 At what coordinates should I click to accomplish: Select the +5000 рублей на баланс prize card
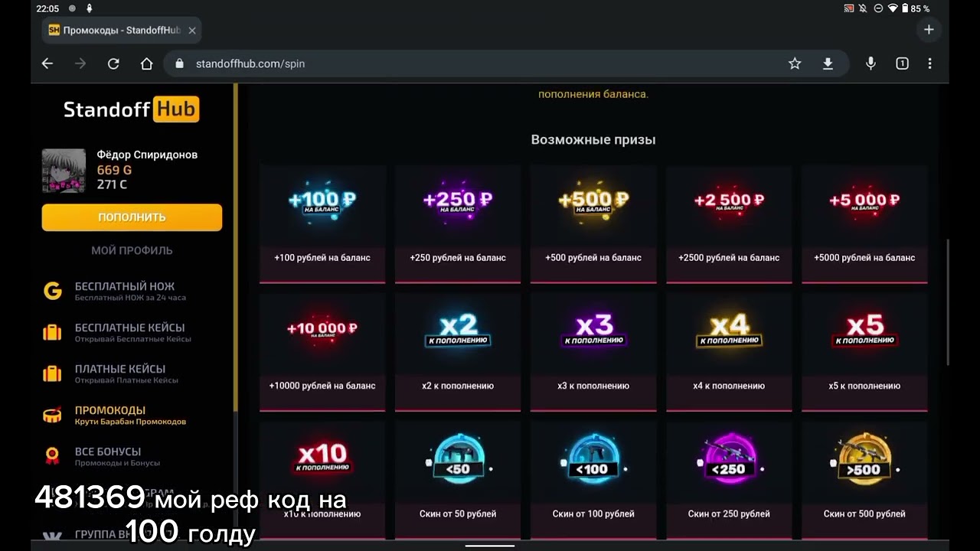[864, 224]
